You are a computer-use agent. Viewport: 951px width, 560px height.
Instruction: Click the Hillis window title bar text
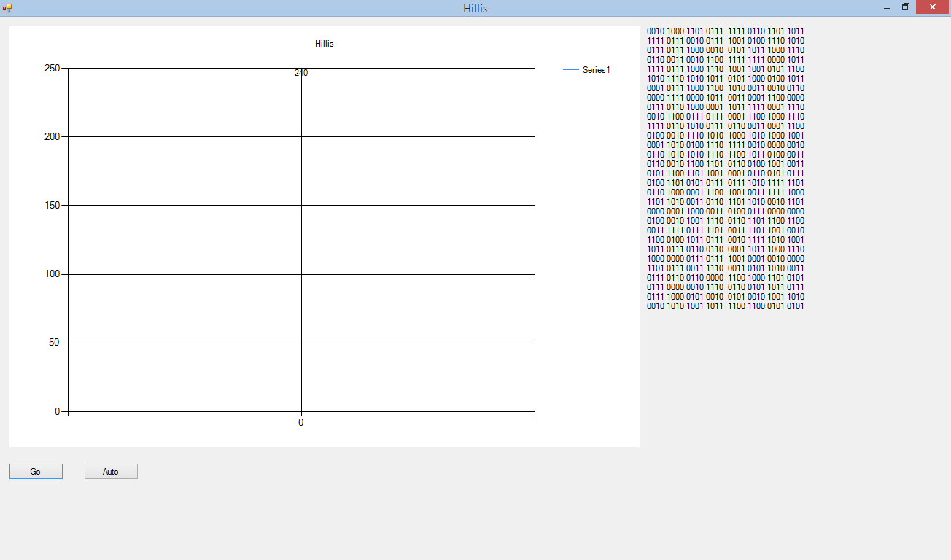point(475,9)
